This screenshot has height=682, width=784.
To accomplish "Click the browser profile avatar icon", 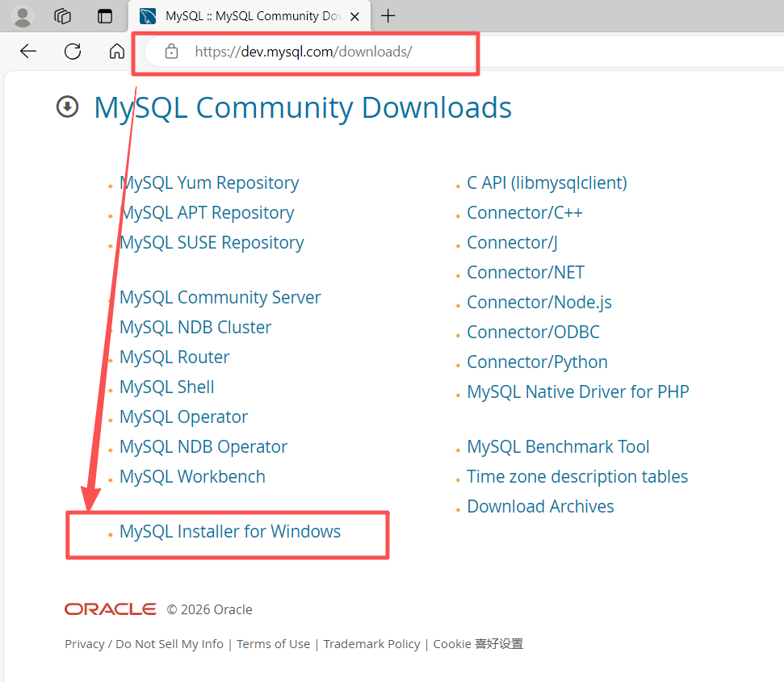I will pos(22,16).
